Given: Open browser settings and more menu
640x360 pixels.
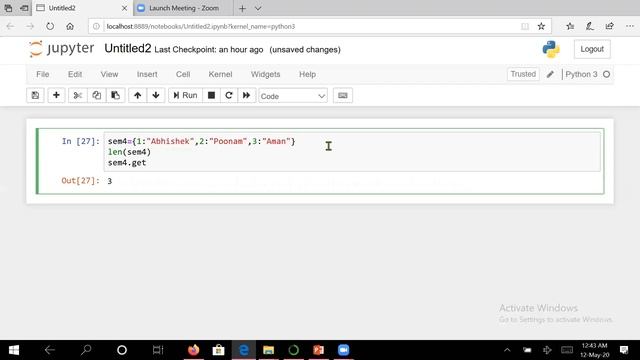Looking at the screenshot, I should click(x=629, y=26).
